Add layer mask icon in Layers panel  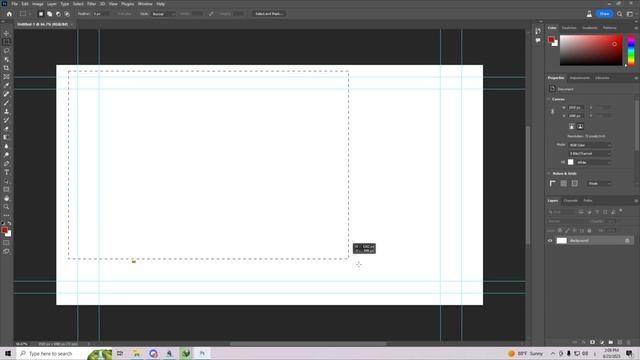[592, 342]
